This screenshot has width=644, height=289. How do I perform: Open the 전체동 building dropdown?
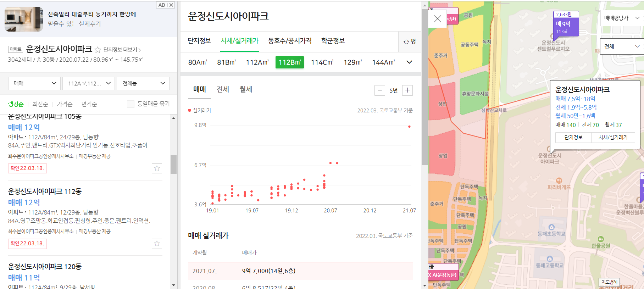coord(143,83)
